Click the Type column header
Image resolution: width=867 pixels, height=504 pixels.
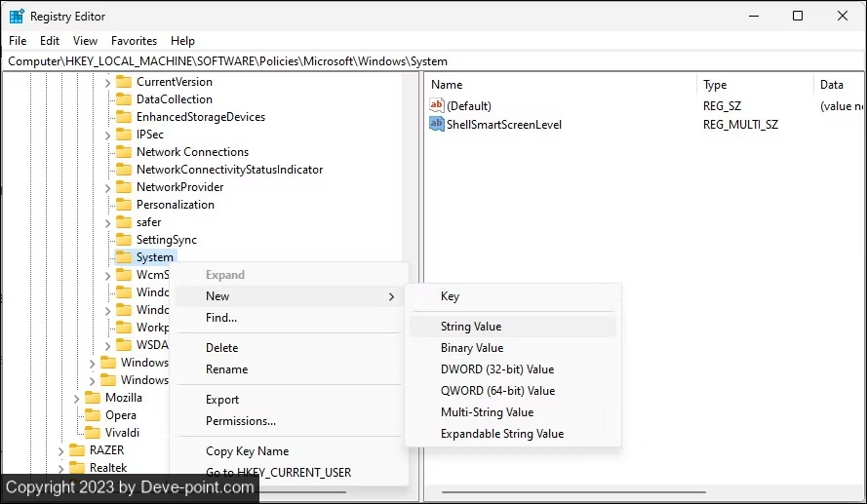pos(755,85)
